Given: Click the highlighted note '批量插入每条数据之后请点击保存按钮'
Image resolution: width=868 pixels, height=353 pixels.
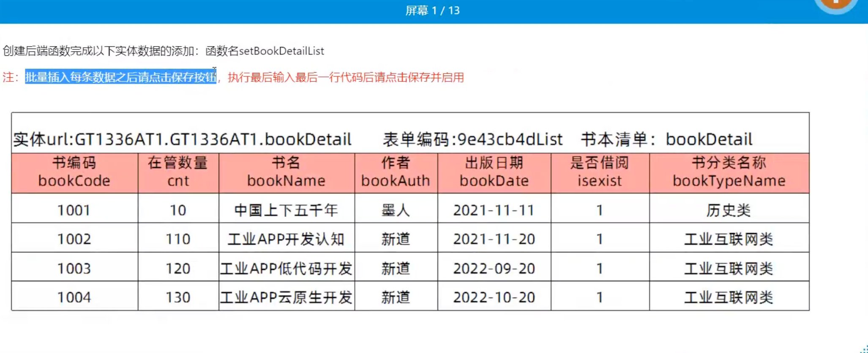Looking at the screenshot, I should click(x=120, y=77).
